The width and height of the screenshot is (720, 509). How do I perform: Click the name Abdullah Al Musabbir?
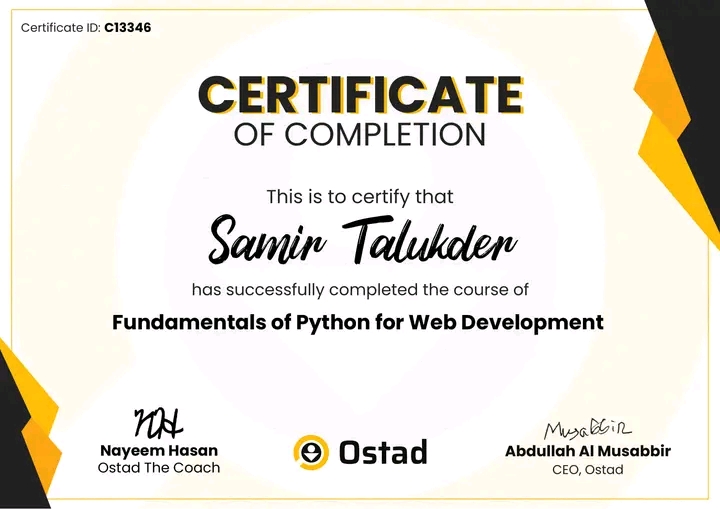click(588, 451)
